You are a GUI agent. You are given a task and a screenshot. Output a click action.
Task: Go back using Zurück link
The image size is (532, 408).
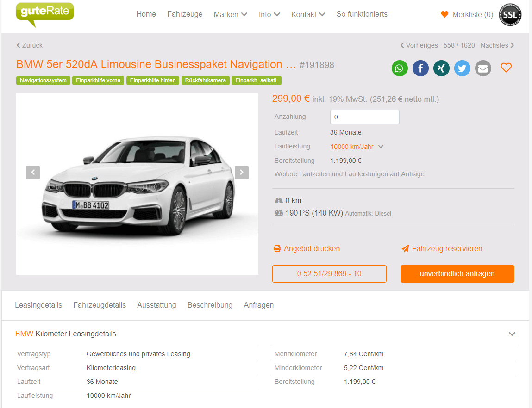click(x=30, y=45)
